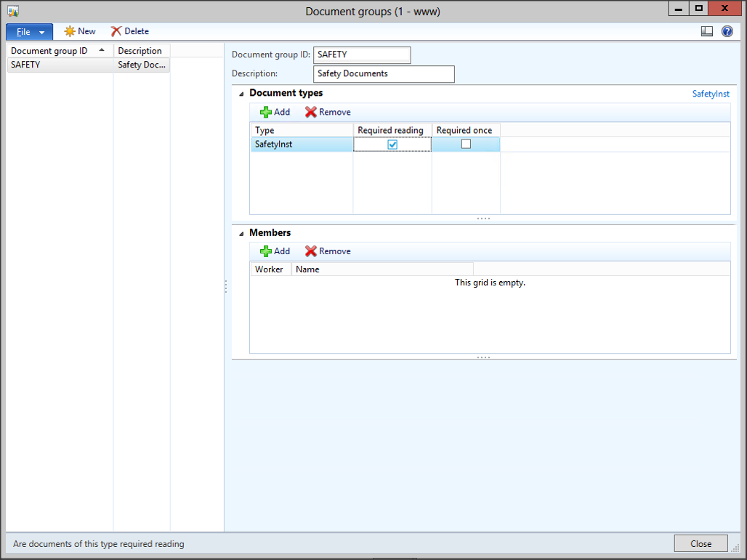Uncheck Required reading for SafetyInst
The height and width of the screenshot is (560, 747).
click(x=392, y=145)
